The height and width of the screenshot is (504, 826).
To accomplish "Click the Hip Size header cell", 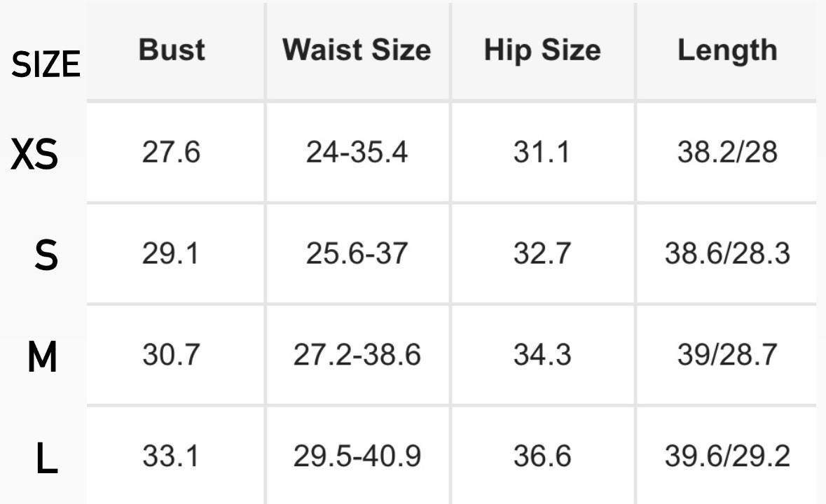I will pyautogui.click(x=542, y=50).
